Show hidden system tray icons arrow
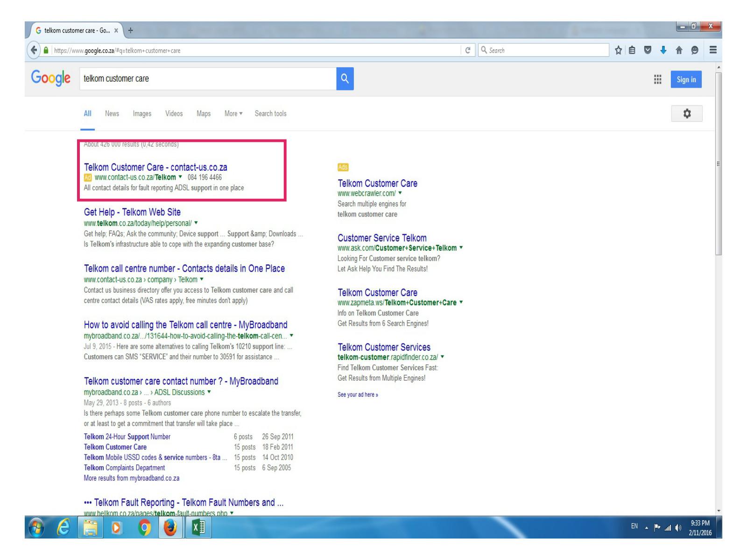The image size is (747, 560). click(647, 527)
